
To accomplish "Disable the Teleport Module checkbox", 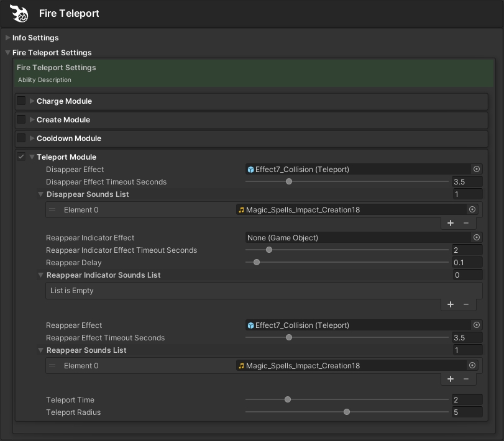I will pos(21,157).
